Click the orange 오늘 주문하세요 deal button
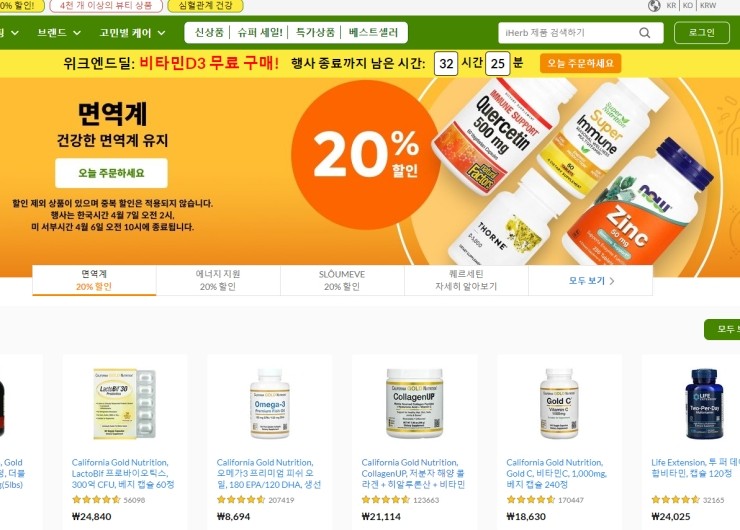 [x=580, y=63]
